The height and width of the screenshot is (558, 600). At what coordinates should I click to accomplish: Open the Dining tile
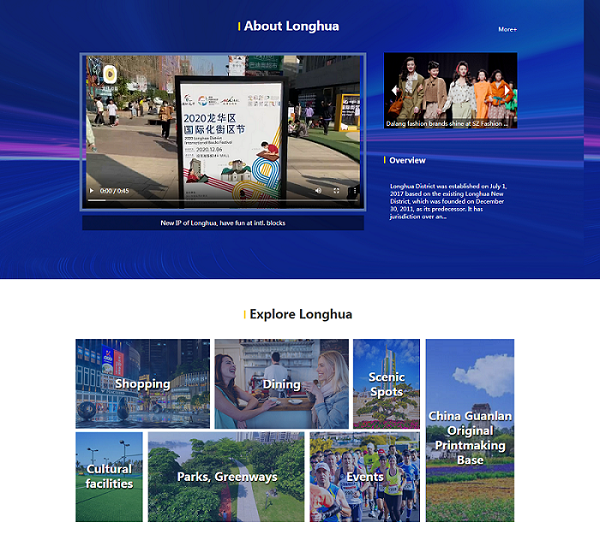click(x=281, y=384)
